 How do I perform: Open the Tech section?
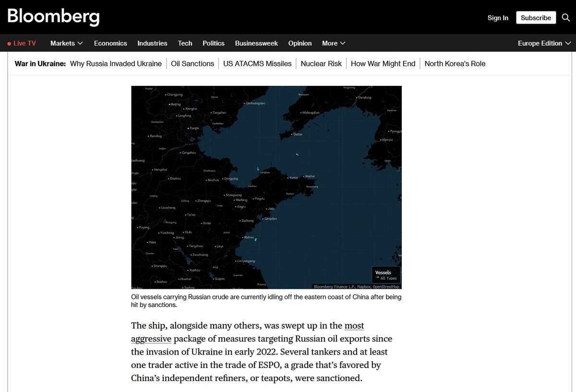pos(185,43)
